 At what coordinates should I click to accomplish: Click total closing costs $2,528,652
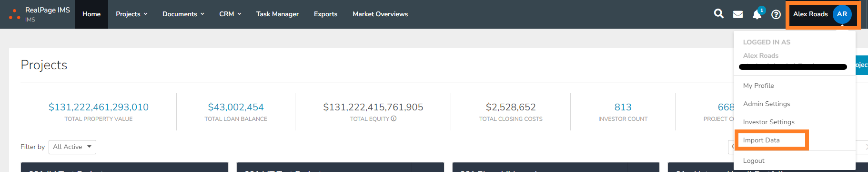(511, 107)
